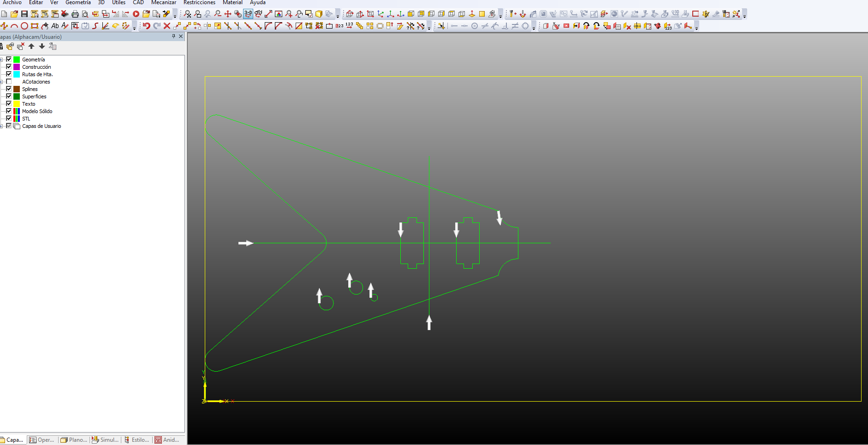Click the select tool milling cutter icon

coord(513,14)
